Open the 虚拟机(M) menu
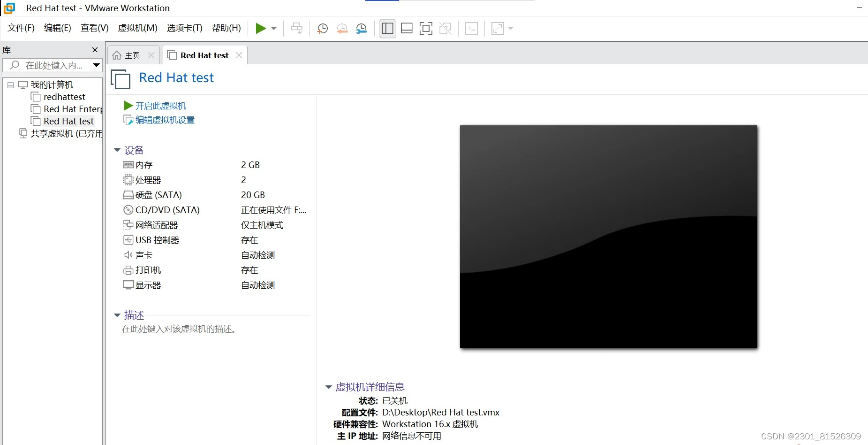The height and width of the screenshot is (445, 868). tap(137, 28)
